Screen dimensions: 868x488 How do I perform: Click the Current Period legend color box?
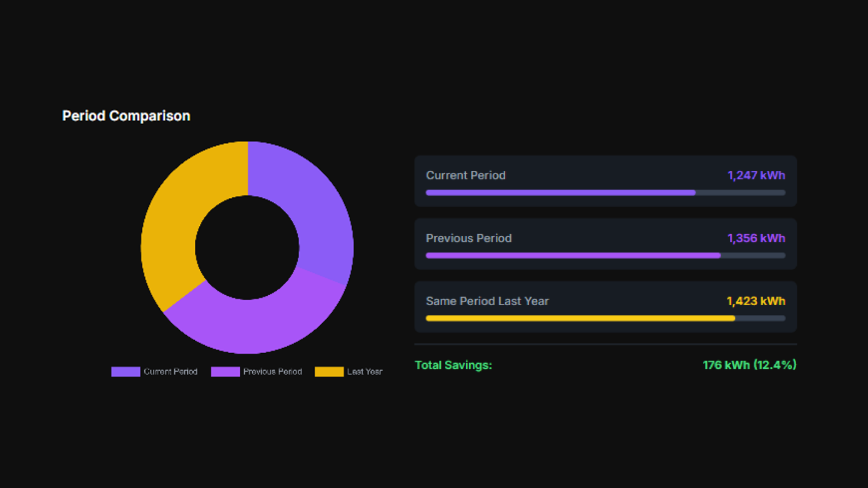[x=126, y=372]
